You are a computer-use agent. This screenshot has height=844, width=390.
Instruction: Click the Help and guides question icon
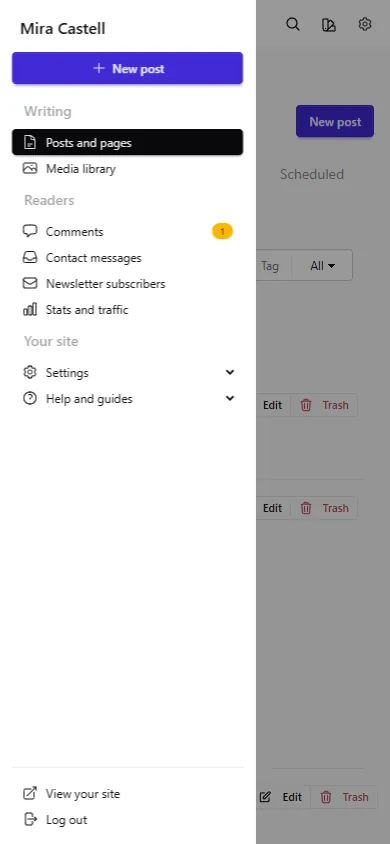coord(30,398)
